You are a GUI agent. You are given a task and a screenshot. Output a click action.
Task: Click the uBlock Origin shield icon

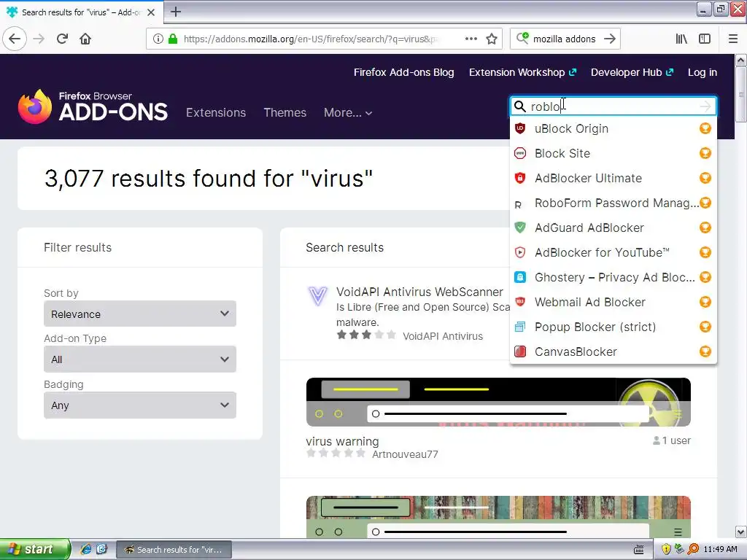pos(520,128)
